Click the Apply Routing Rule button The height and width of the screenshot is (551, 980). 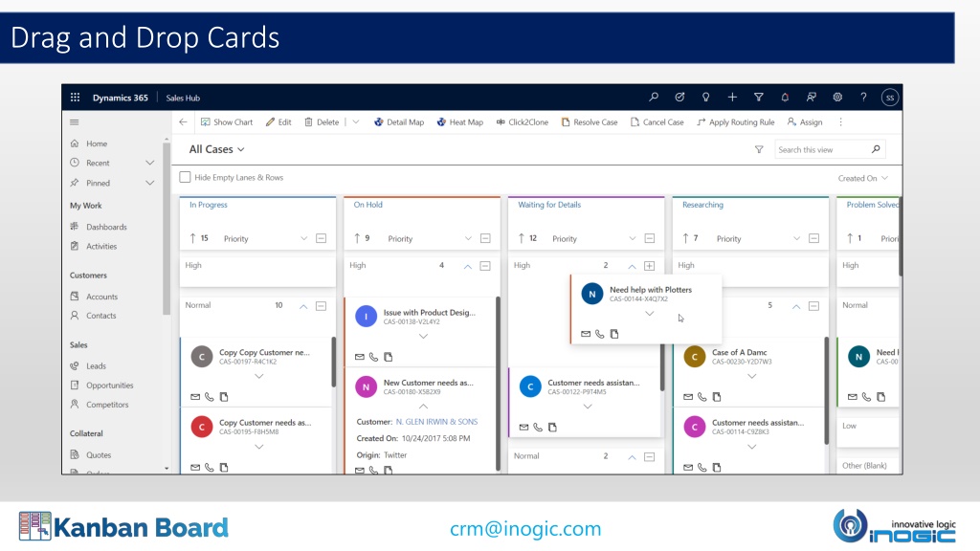click(x=736, y=122)
